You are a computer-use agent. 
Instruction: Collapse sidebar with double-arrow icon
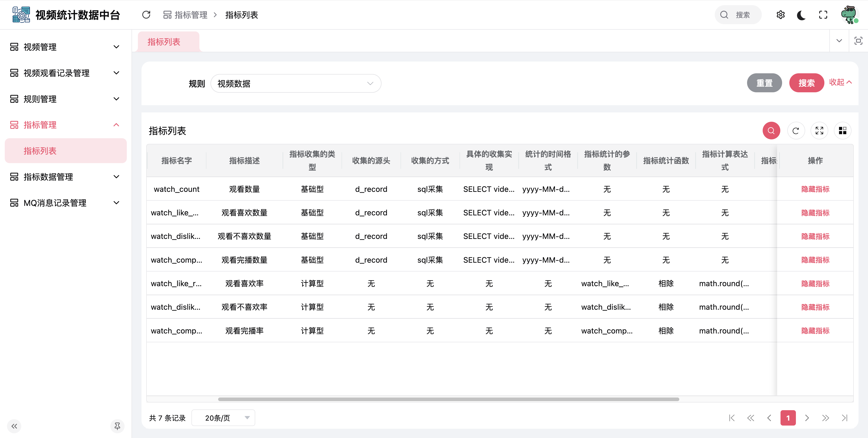(x=14, y=426)
